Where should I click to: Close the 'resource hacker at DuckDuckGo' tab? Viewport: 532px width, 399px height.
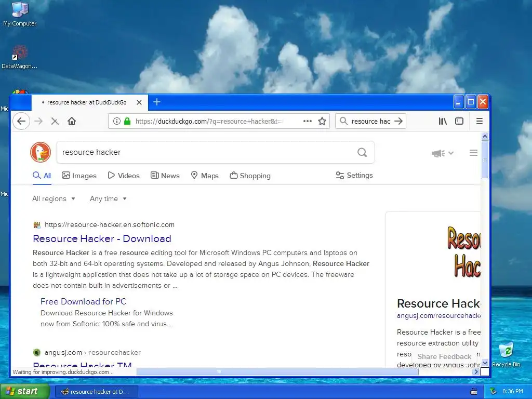tap(139, 102)
